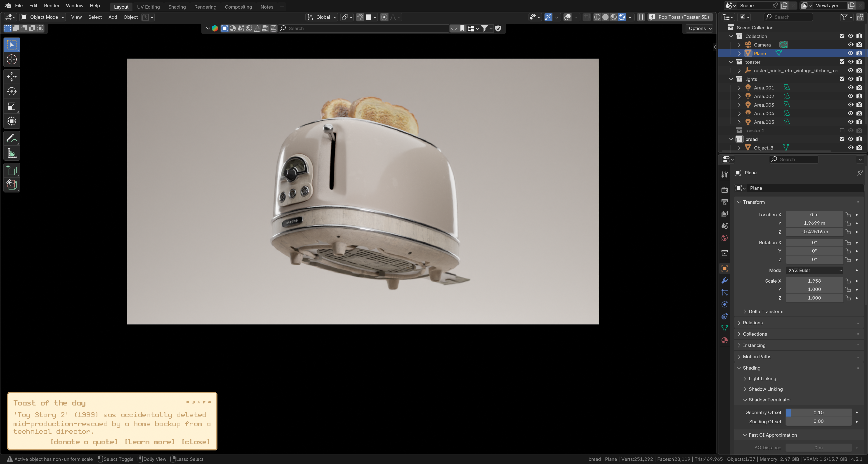Hide Area.003 light with eye icon
This screenshot has height=464, width=868.
[850, 105]
